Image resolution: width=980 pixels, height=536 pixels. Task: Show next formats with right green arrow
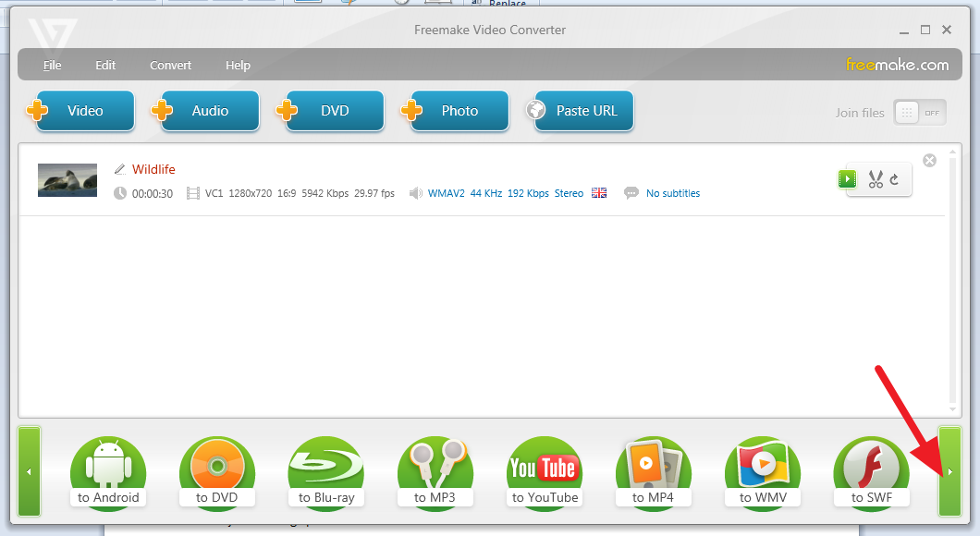950,471
